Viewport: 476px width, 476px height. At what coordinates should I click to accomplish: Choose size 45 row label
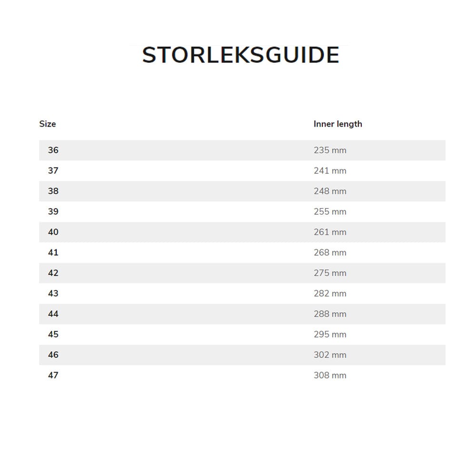click(53, 334)
